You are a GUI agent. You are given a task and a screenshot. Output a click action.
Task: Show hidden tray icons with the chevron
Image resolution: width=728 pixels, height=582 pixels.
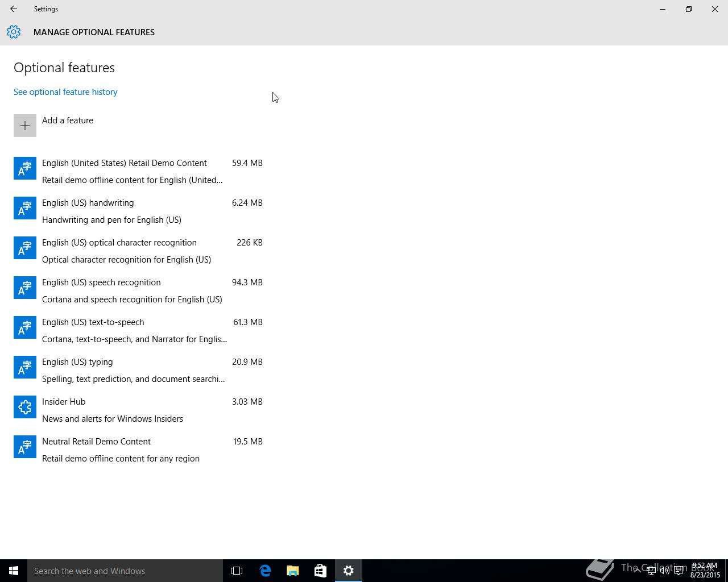637,571
